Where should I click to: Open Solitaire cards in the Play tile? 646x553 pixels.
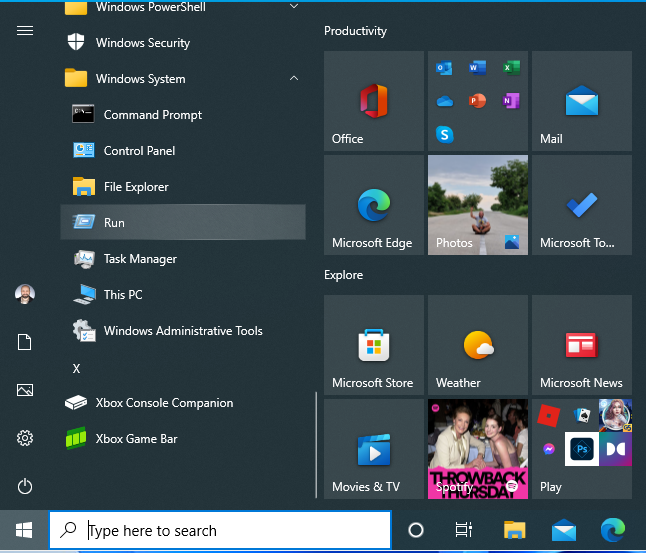click(x=582, y=415)
